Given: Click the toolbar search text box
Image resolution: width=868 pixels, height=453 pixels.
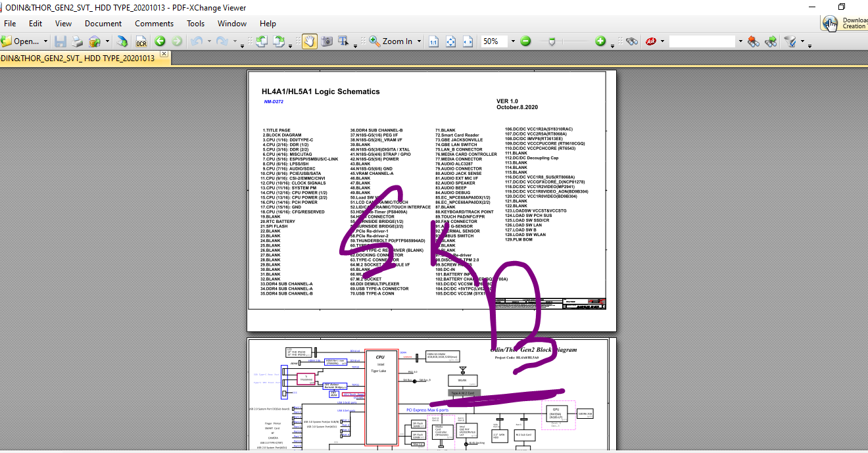Looking at the screenshot, I should [x=702, y=41].
